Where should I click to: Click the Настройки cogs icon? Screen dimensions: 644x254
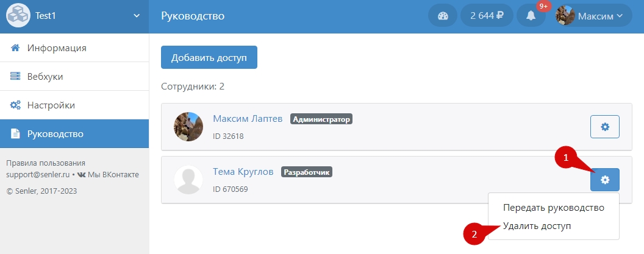[16, 105]
